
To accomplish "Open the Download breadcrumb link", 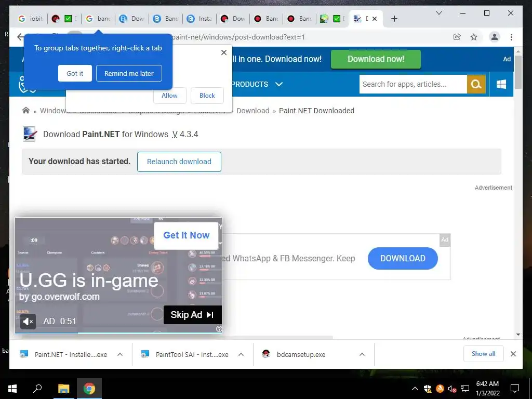I will [253, 111].
